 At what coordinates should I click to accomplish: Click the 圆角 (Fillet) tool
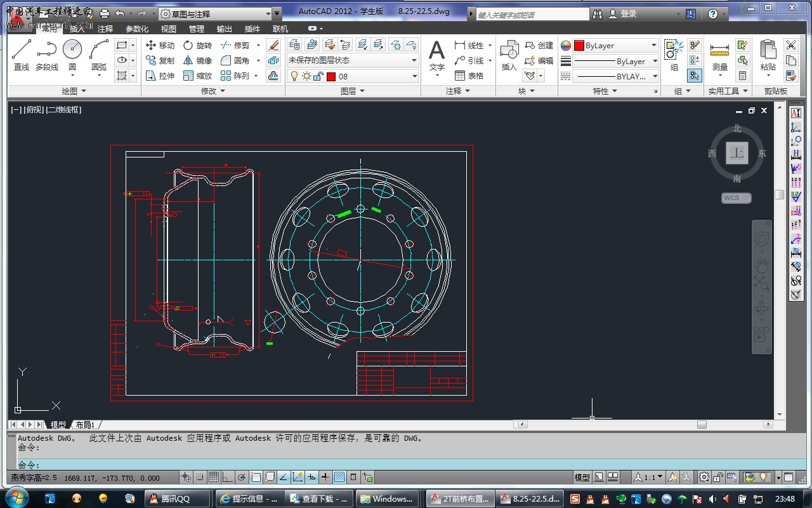pos(235,60)
